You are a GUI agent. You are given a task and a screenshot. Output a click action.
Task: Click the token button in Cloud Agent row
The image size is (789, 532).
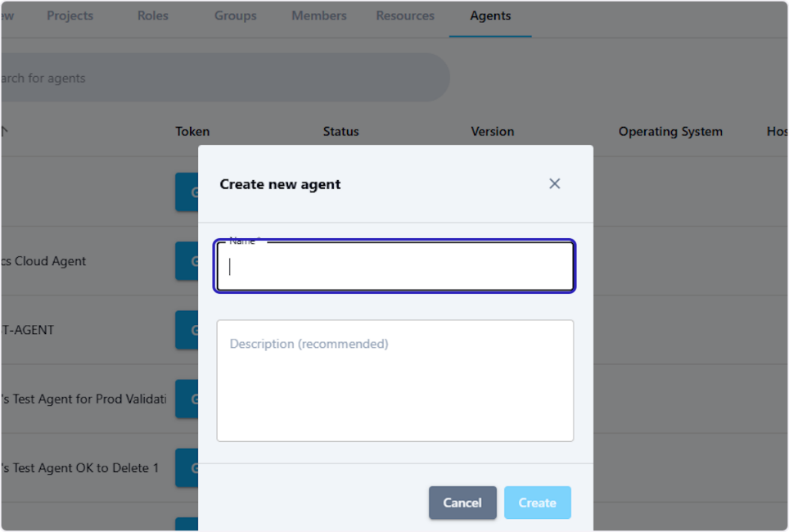coord(187,261)
